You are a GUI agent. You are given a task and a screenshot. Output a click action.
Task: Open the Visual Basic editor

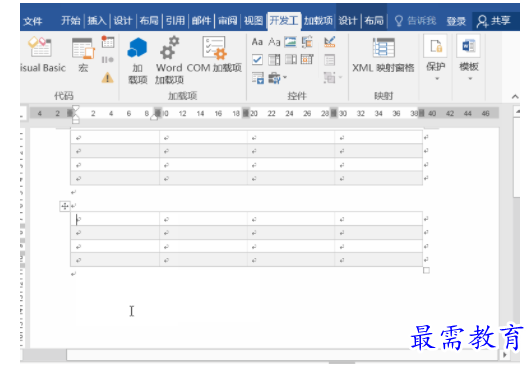click(x=42, y=54)
